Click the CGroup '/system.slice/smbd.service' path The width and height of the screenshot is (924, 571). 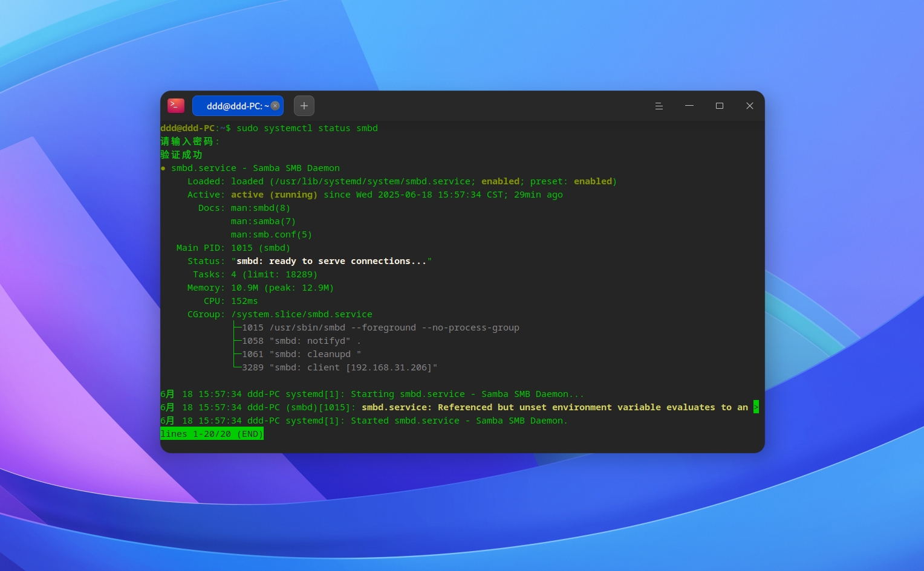tap(302, 314)
